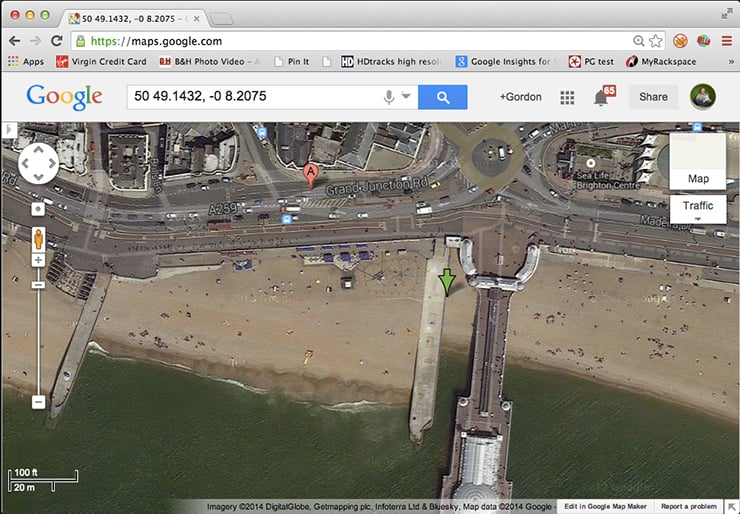Collapse the left side panel arrow
The image size is (740, 514).
pos(7,130)
